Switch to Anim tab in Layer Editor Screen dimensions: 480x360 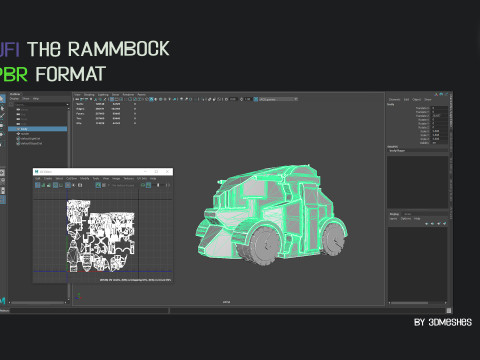click(408, 214)
